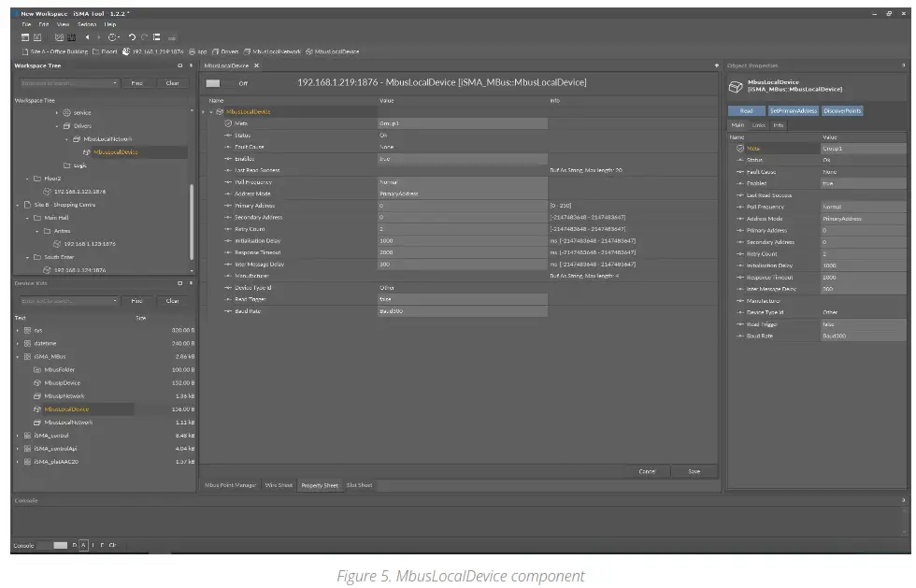Open the Sedona menu
Viewport: 916px width, 588px height.
[x=86, y=24]
